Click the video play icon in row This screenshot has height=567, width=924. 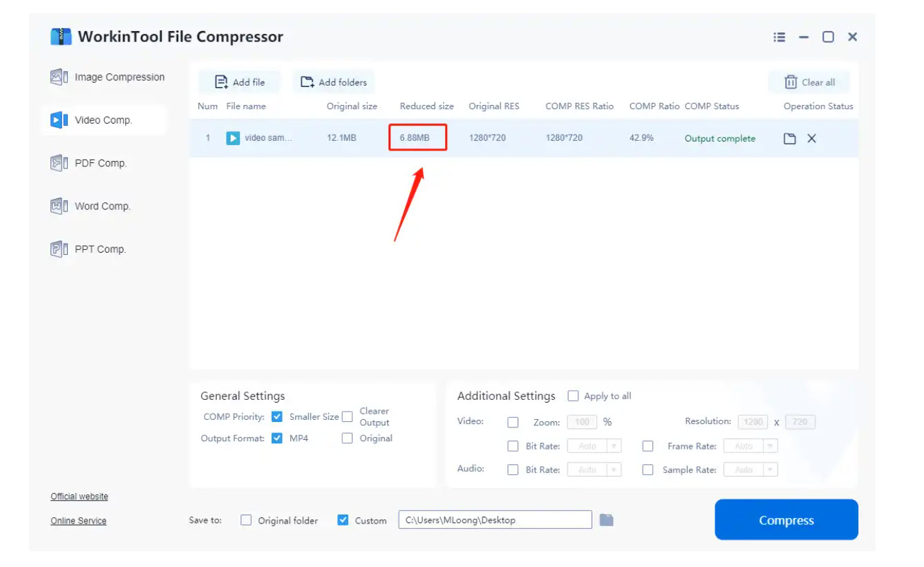click(x=233, y=138)
